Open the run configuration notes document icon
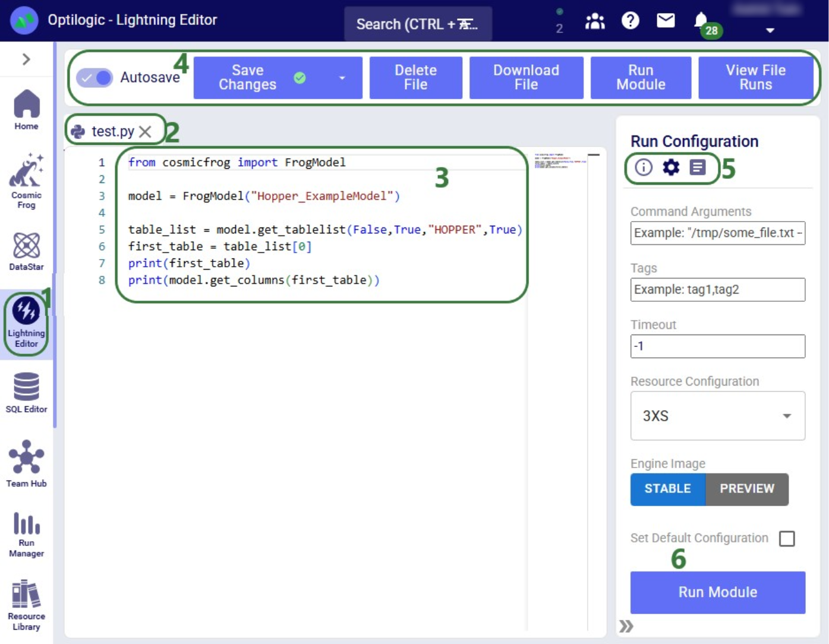This screenshot has height=644, width=829. click(698, 168)
